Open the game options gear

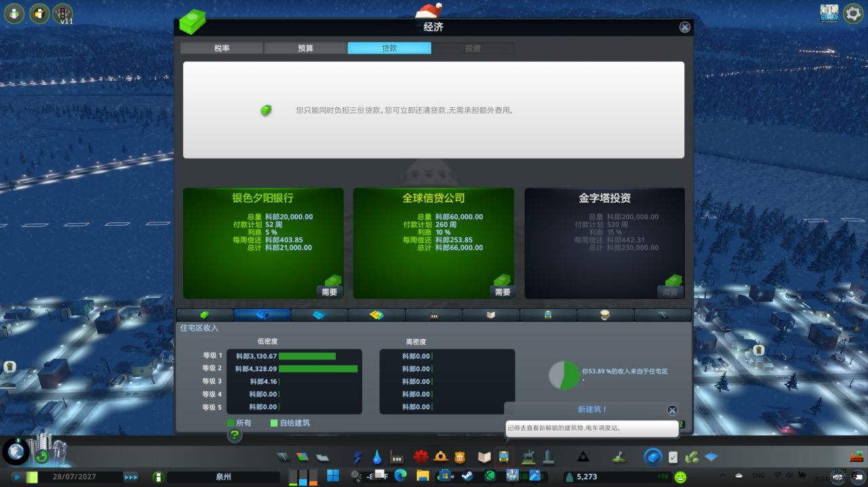point(853,14)
